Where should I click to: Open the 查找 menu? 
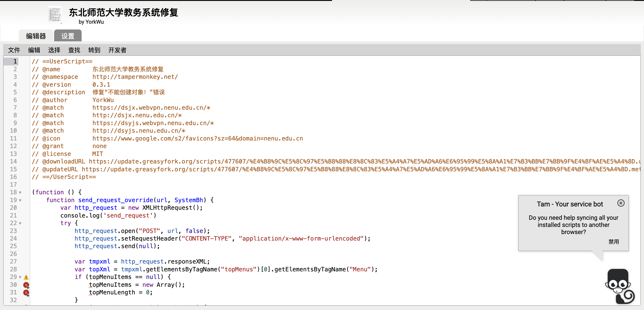(x=74, y=50)
